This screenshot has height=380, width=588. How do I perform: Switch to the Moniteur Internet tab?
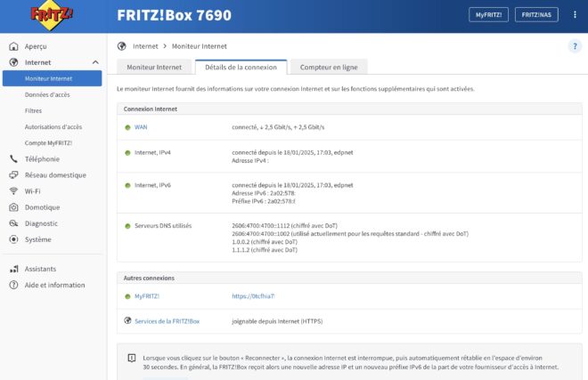pos(154,67)
